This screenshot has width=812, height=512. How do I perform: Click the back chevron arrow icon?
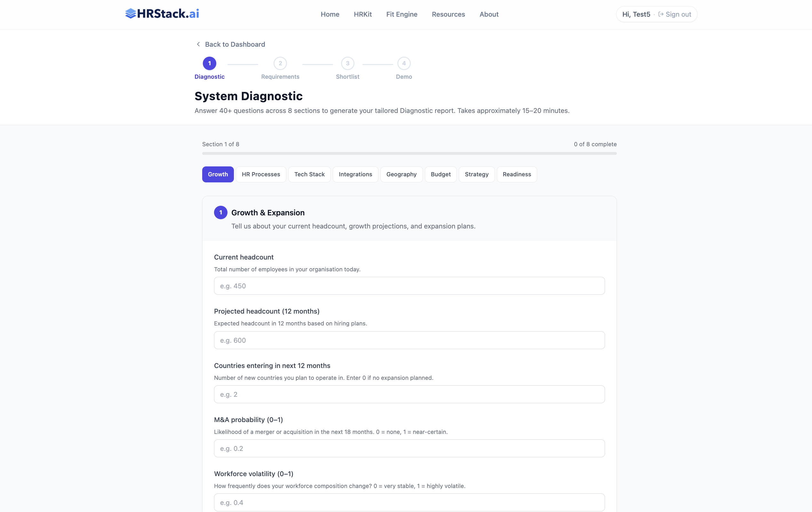pos(198,44)
